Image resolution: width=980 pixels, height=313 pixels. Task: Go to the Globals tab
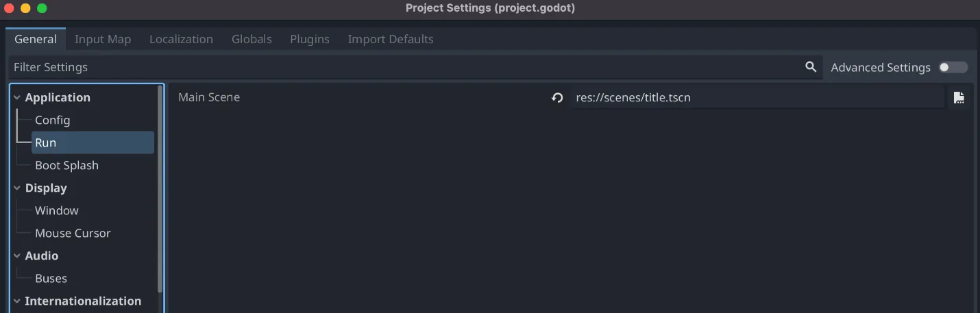[252, 39]
